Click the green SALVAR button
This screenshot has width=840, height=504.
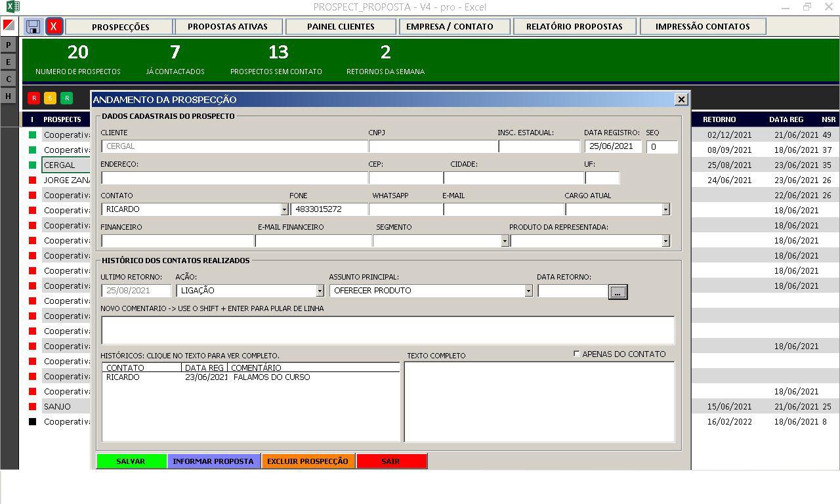click(x=131, y=461)
